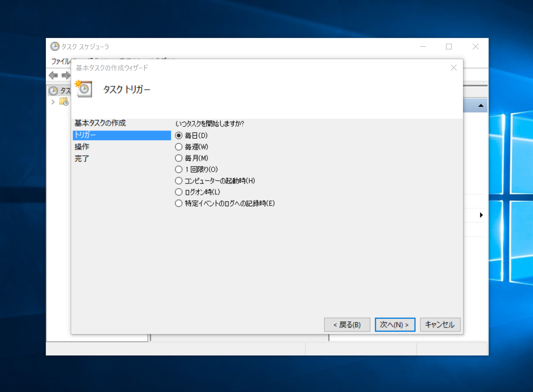
Task: Click the < 戻る(B) button
Action: pos(347,325)
